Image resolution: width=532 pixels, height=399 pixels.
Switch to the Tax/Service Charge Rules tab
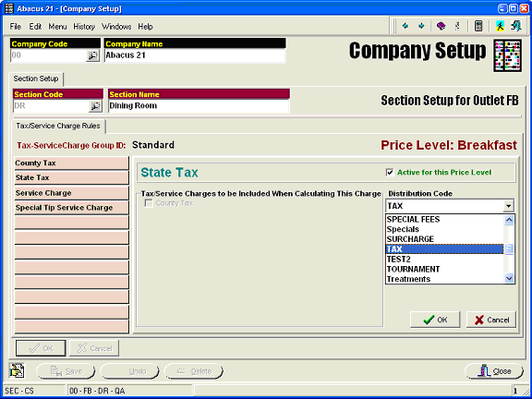58,126
